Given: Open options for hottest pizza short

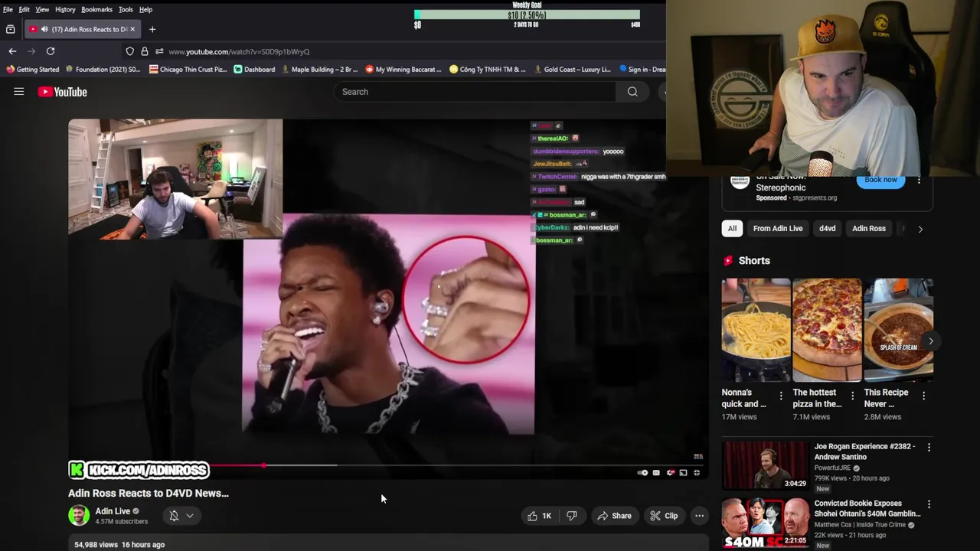Looking at the screenshot, I should [852, 396].
